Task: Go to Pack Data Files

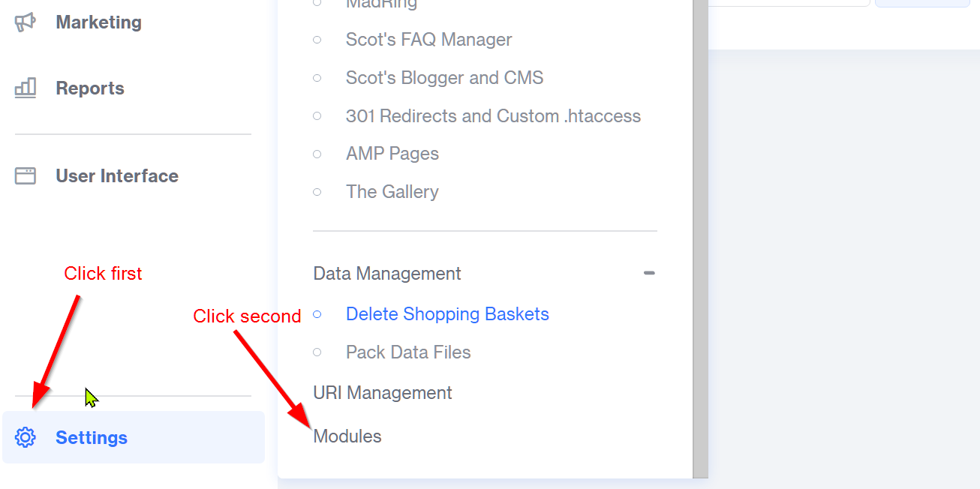Action: [408, 352]
